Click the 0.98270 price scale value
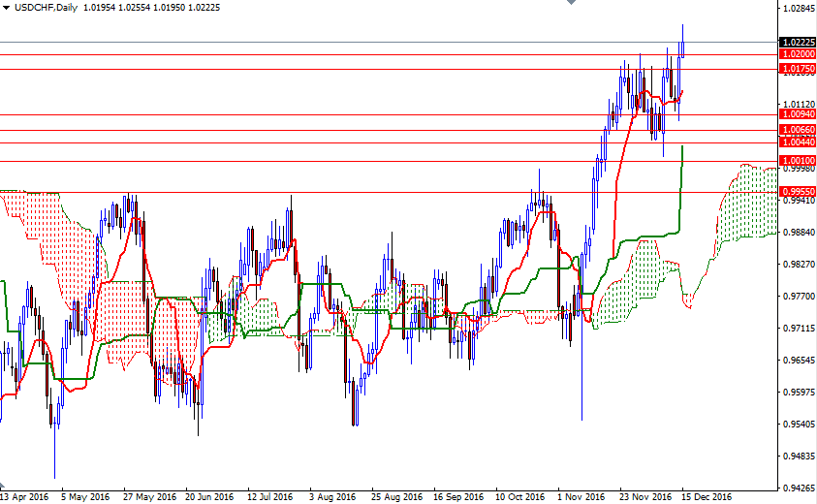817x504 pixels. point(799,265)
